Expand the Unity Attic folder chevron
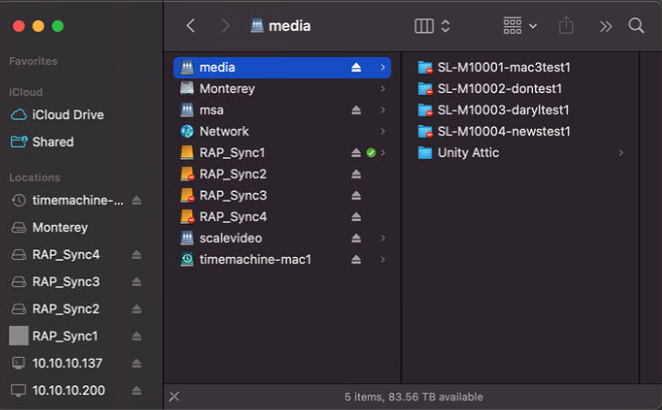The width and height of the screenshot is (662, 410). point(621,153)
